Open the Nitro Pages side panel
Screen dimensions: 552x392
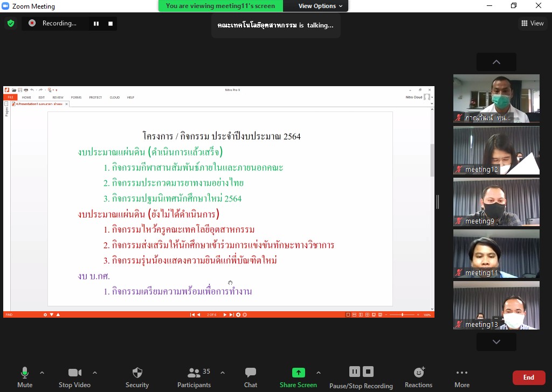tap(6, 110)
